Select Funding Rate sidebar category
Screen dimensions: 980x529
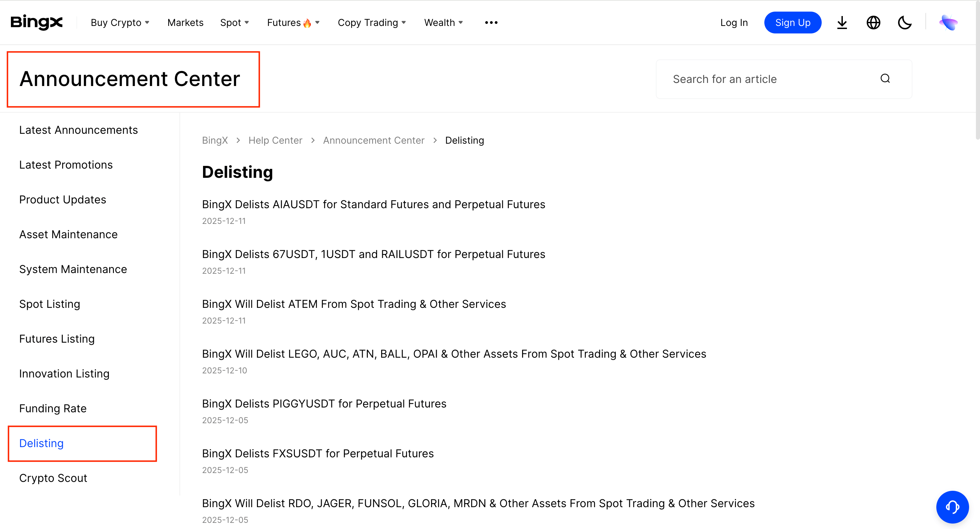click(53, 409)
